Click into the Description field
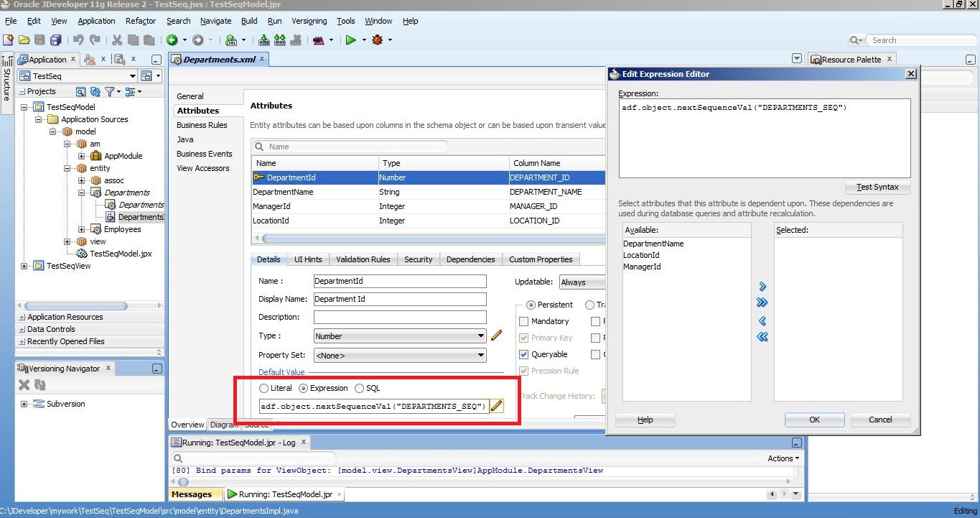The width and height of the screenshot is (980, 518). (x=400, y=317)
